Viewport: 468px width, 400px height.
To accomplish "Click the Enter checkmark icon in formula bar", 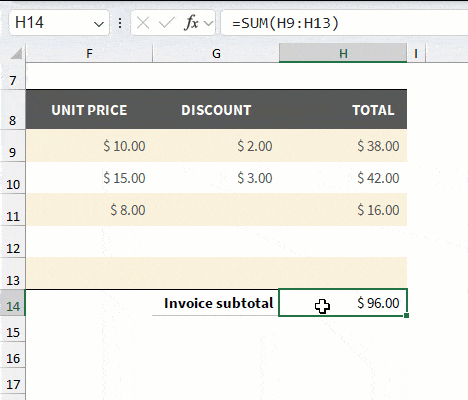I will pos(167,23).
